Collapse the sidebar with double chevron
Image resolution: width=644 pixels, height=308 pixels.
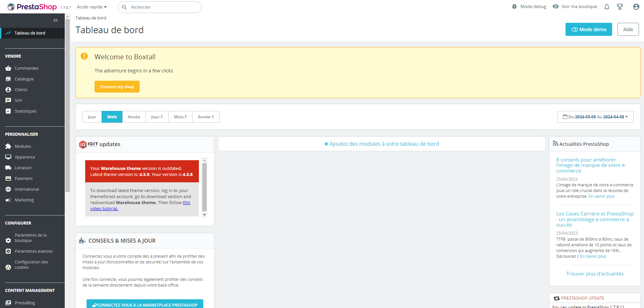[56, 20]
